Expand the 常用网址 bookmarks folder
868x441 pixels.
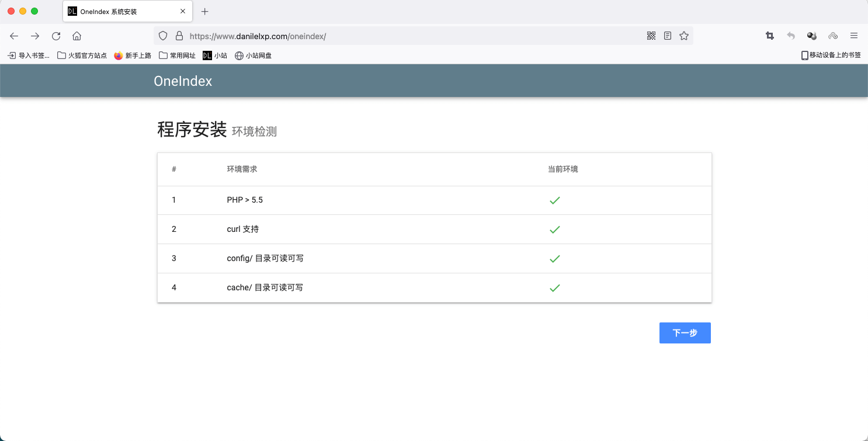[177, 55]
